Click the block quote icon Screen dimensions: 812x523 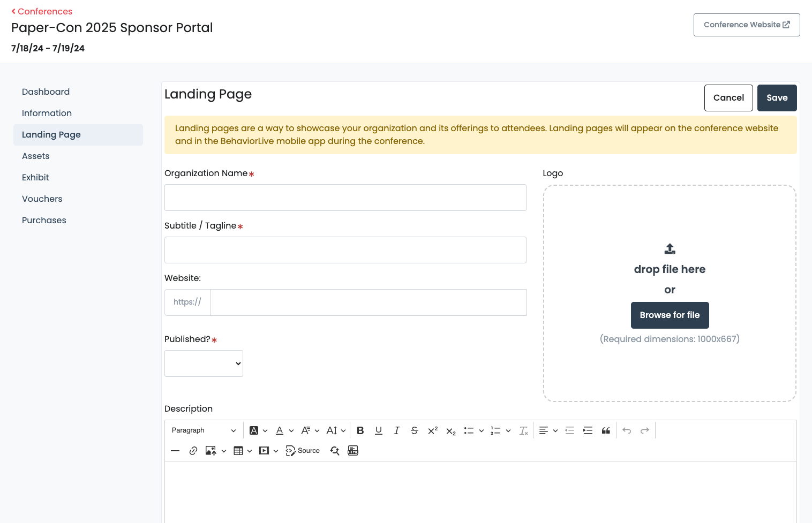pos(606,430)
